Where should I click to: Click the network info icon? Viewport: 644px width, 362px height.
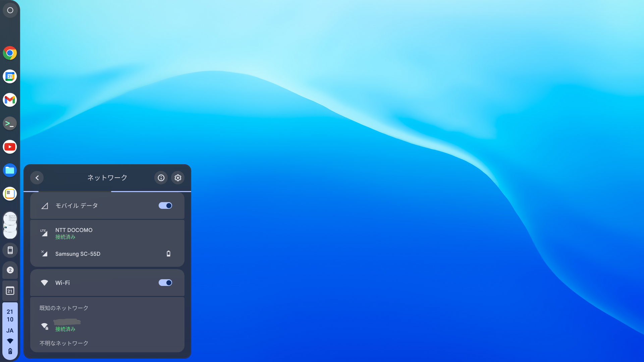(161, 178)
